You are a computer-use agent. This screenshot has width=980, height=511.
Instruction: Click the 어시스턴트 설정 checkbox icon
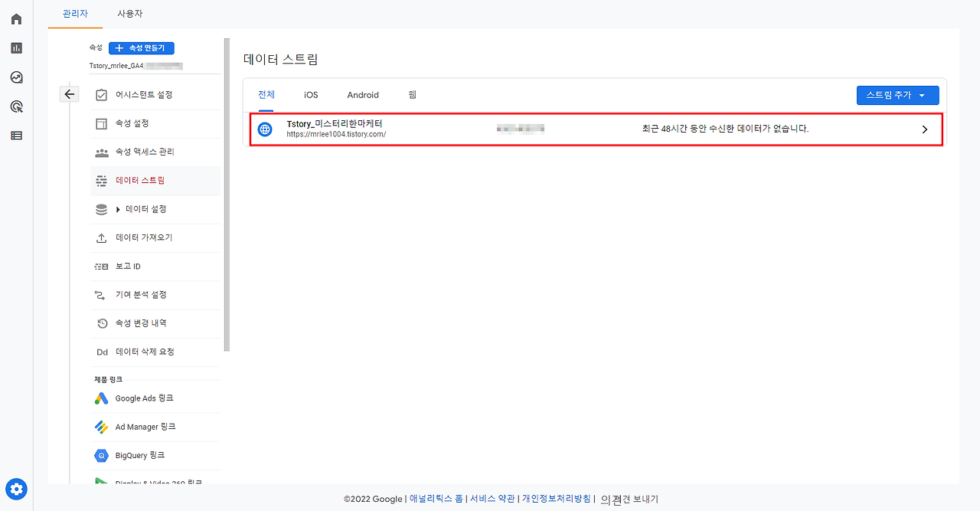coord(101,95)
